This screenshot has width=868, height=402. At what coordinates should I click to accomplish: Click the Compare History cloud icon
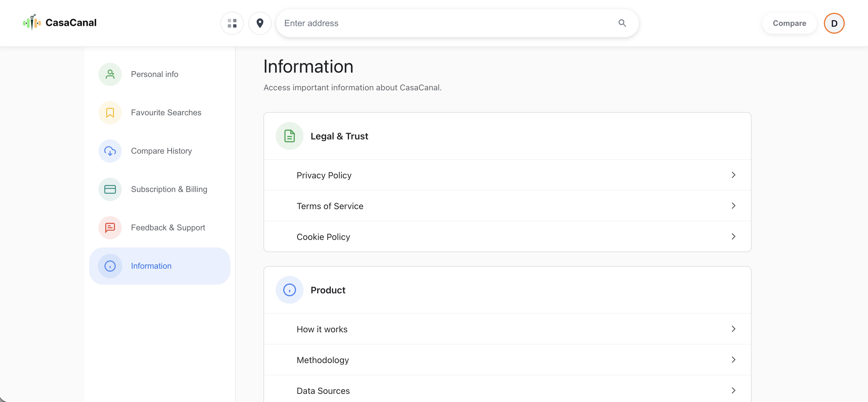tap(110, 151)
